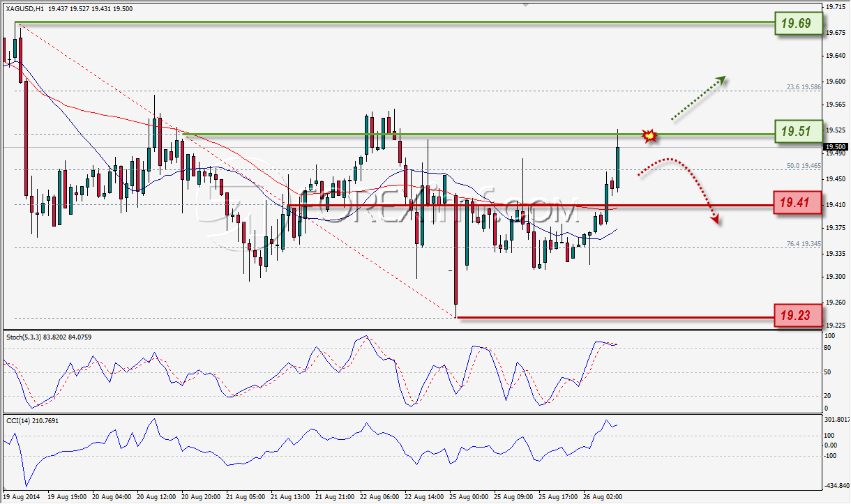The height and width of the screenshot is (504, 851).
Task: Click the XAGUSD,H1 chart title text
Action: [x=25, y=8]
